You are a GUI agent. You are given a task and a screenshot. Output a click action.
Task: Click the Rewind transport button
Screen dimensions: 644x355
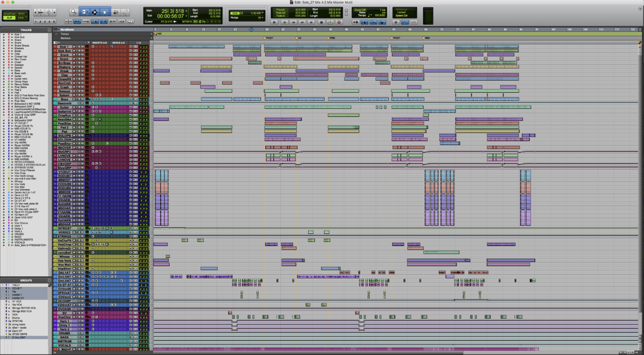point(294,22)
